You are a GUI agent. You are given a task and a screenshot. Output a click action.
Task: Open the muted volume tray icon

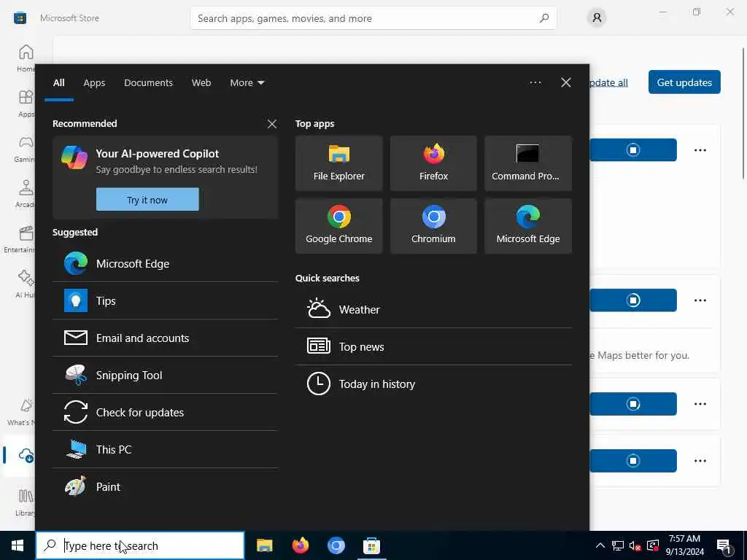tap(635, 545)
